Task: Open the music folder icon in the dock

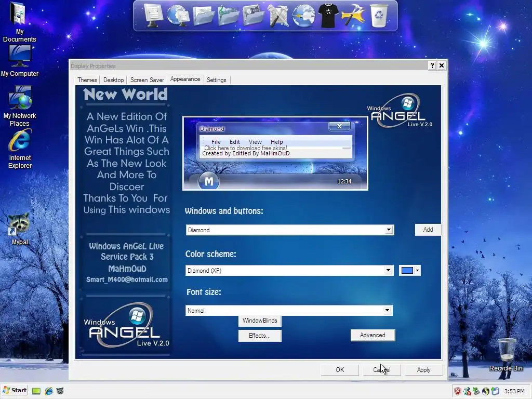Action: (229, 15)
